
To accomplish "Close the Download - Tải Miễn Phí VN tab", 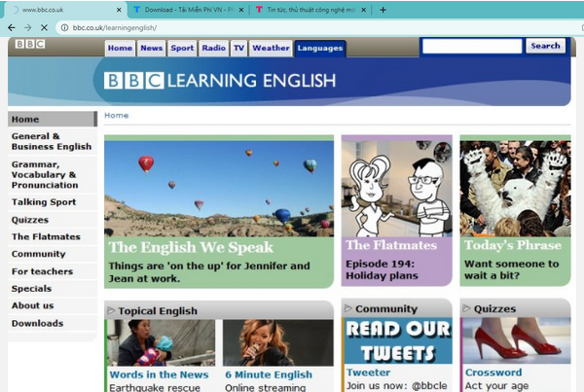I will [x=241, y=10].
